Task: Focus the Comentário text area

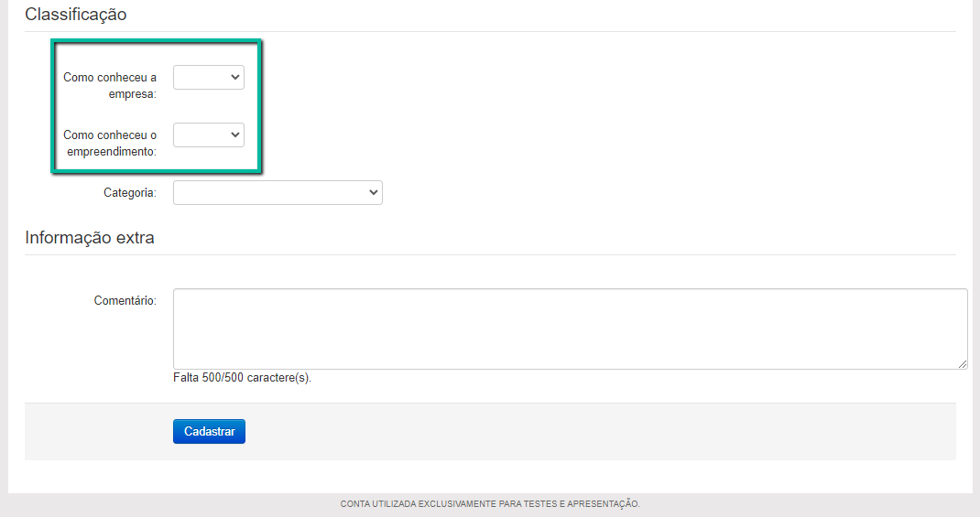Action: (569, 329)
